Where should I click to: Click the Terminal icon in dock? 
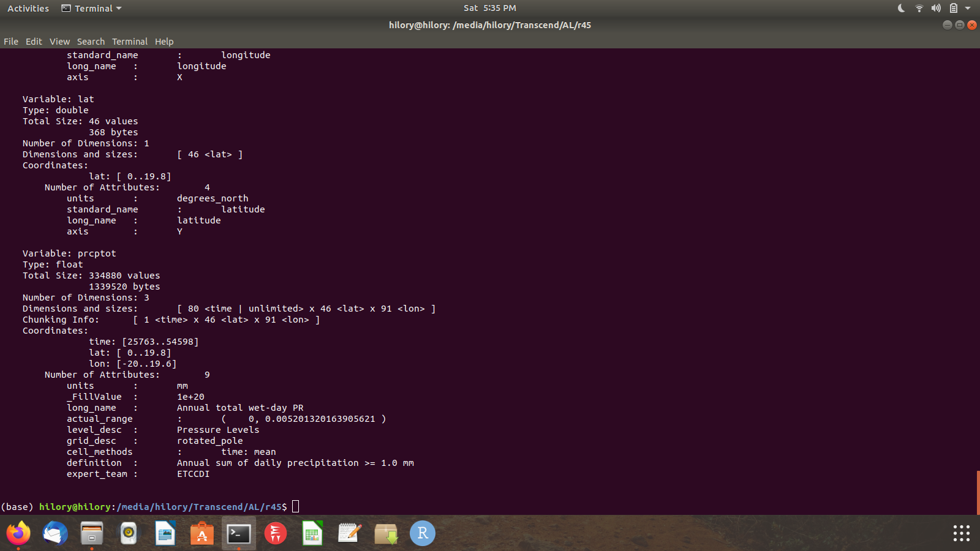point(239,533)
